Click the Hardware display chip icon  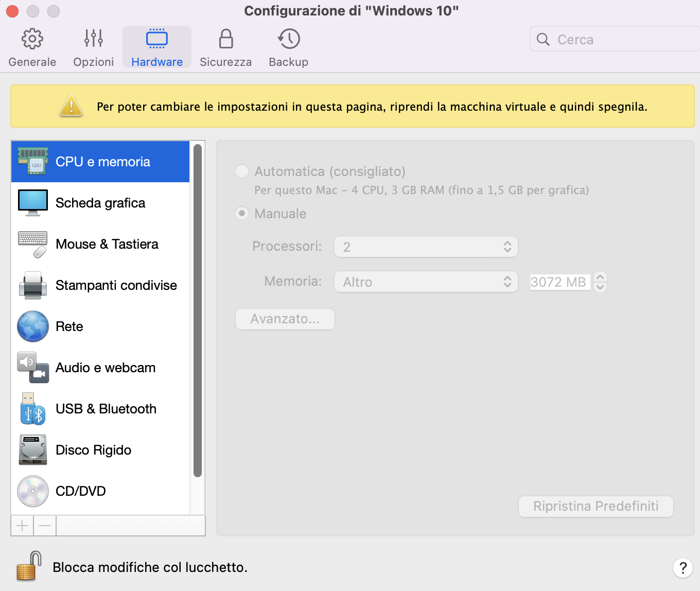pyautogui.click(x=157, y=39)
